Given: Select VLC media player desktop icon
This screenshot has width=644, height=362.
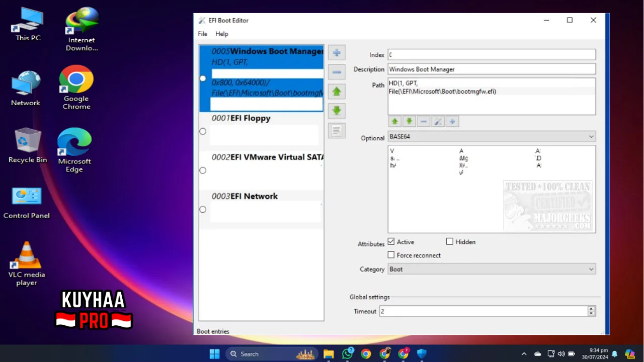Looking at the screenshot, I should [26, 264].
